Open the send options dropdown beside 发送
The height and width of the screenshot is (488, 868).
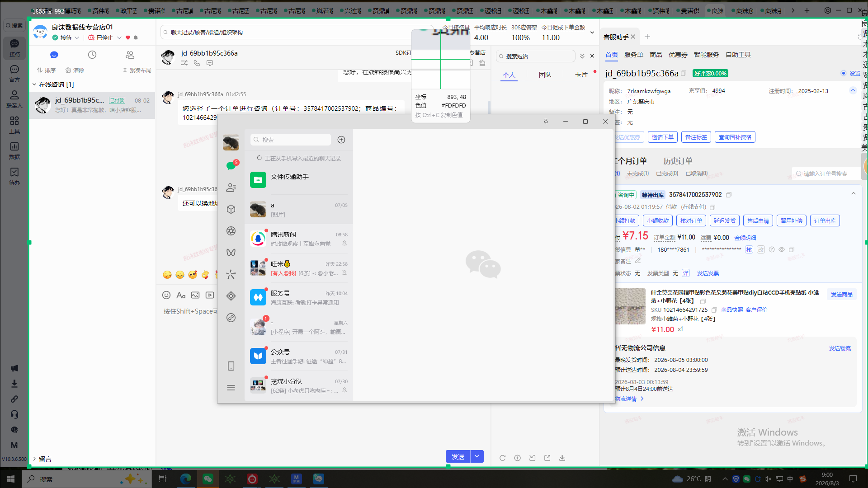pyautogui.click(x=477, y=456)
